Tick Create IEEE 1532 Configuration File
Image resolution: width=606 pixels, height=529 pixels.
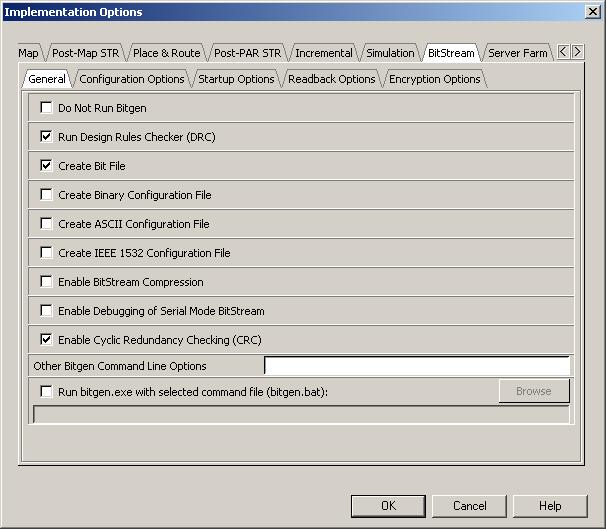click(x=46, y=252)
